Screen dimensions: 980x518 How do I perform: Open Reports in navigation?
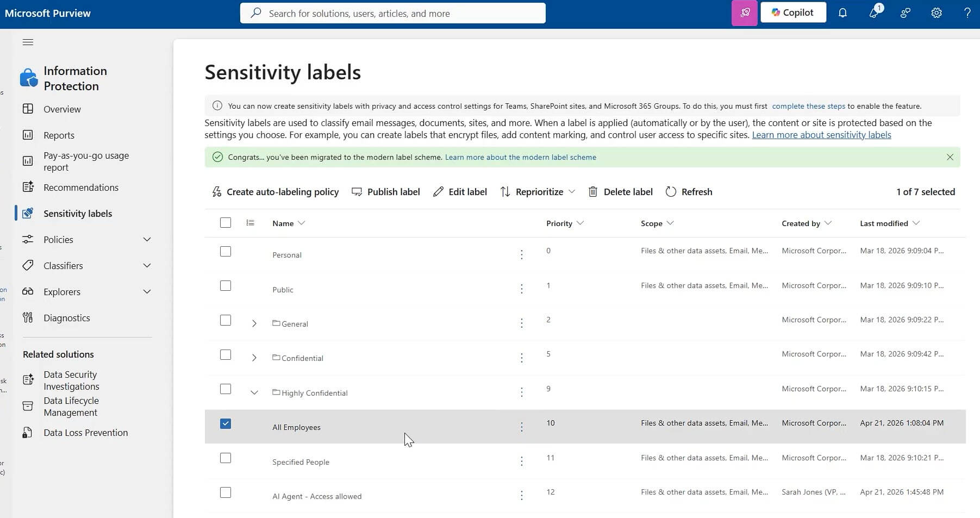tap(59, 135)
